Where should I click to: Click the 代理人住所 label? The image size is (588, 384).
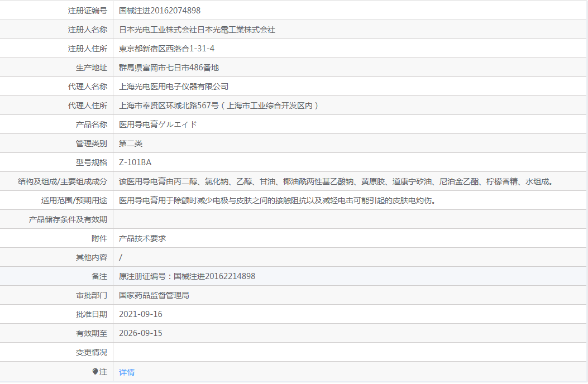tap(87, 105)
